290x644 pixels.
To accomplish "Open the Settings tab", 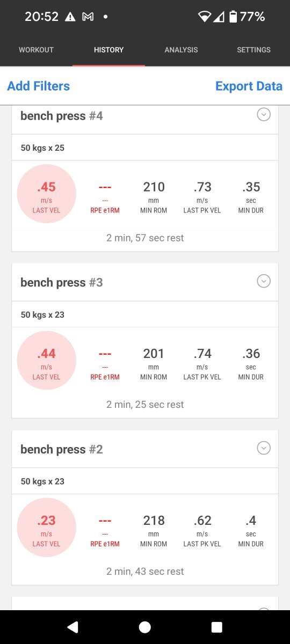I will click(x=253, y=50).
